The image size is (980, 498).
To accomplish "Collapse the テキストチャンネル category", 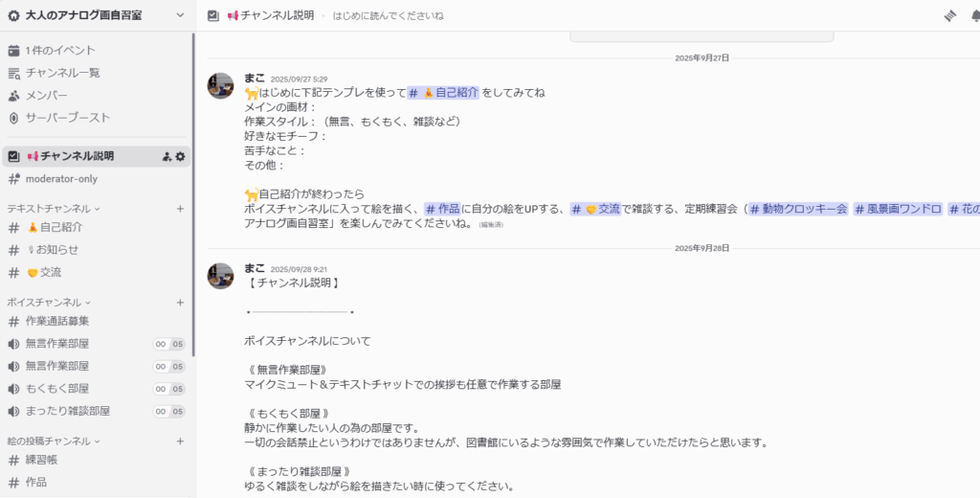I will pyautogui.click(x=53, y=208).
